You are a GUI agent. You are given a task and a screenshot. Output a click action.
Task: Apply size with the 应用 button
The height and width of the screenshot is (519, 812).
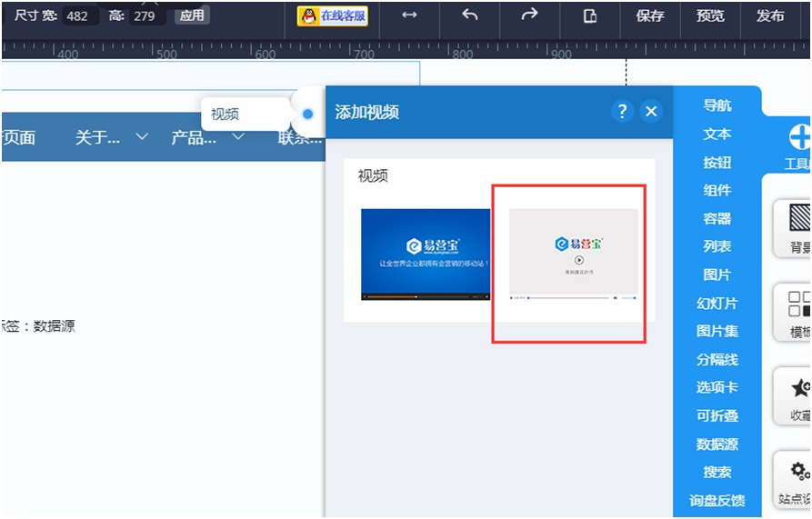[x=192, y=15]
